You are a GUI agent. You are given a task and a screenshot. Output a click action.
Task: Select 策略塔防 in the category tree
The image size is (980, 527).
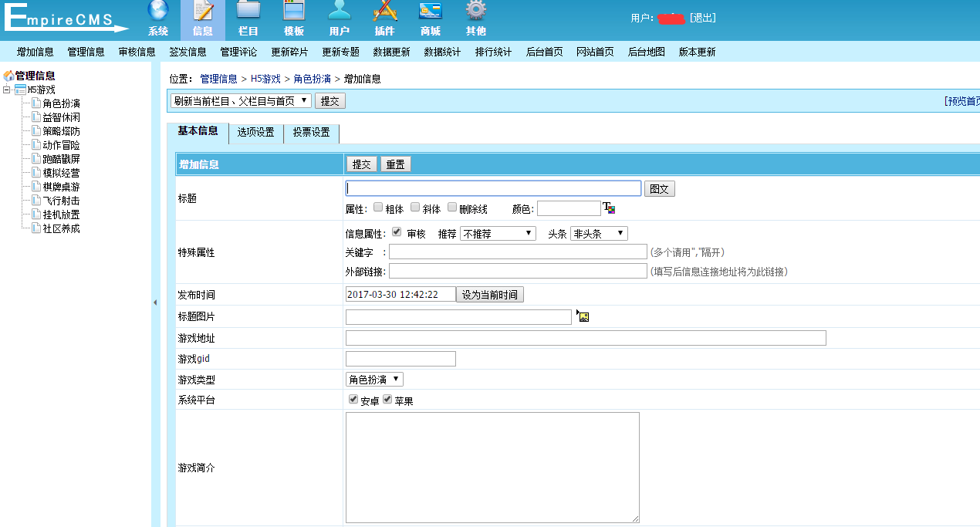[x=61, y=131]
